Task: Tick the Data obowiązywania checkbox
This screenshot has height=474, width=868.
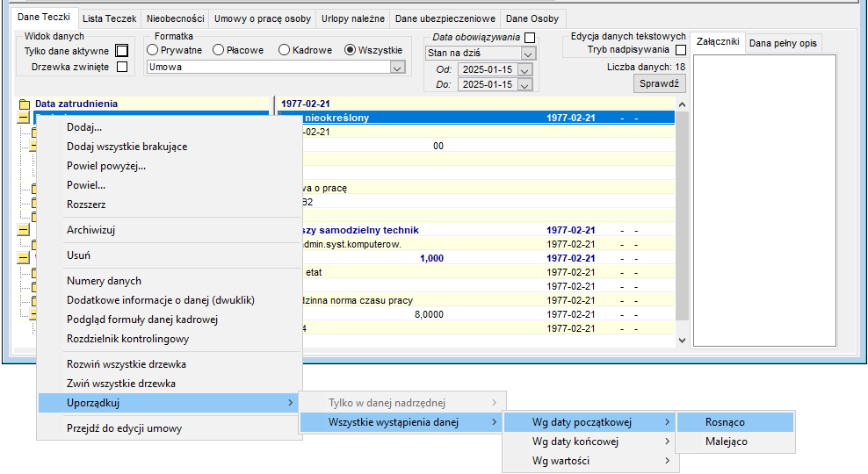Action: coord(530,37)
